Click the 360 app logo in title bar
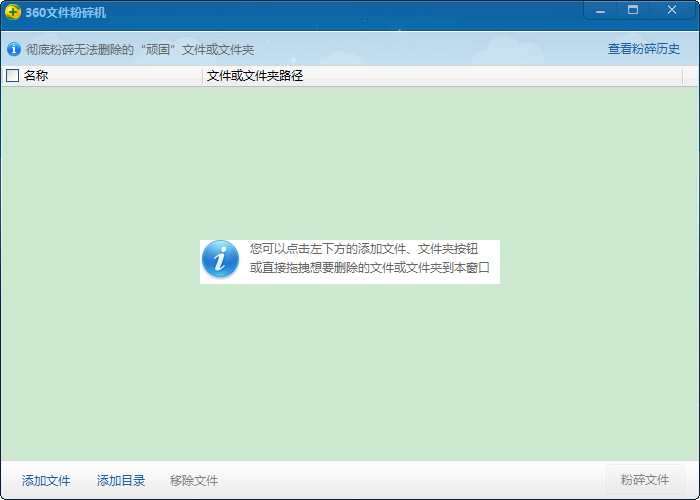Screen dimensions: 700x500 13,13
